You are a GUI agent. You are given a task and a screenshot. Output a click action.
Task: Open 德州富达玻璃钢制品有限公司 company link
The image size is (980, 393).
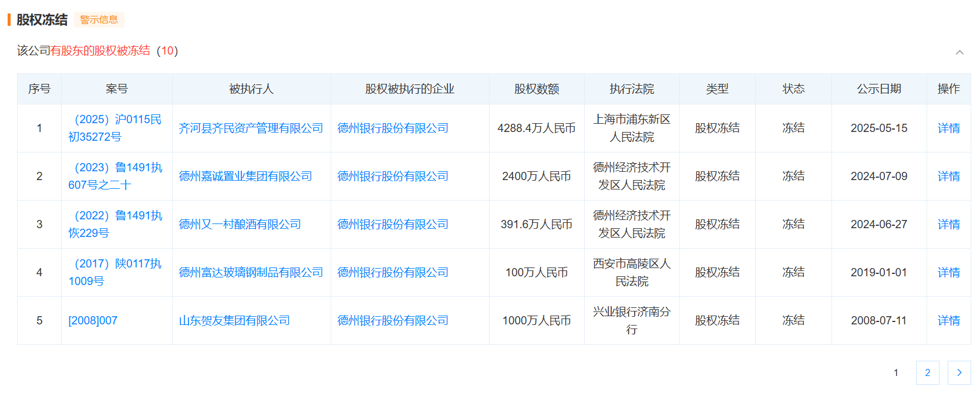pyautogui.click(x=251, y=272)
